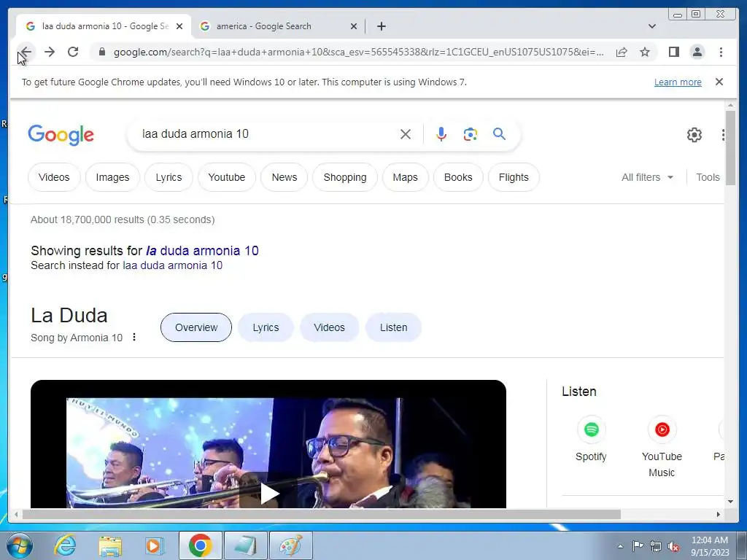Open the clock showing 12:04 AM
The height and width of the screenshot is (560, 747).
point(710,545)
